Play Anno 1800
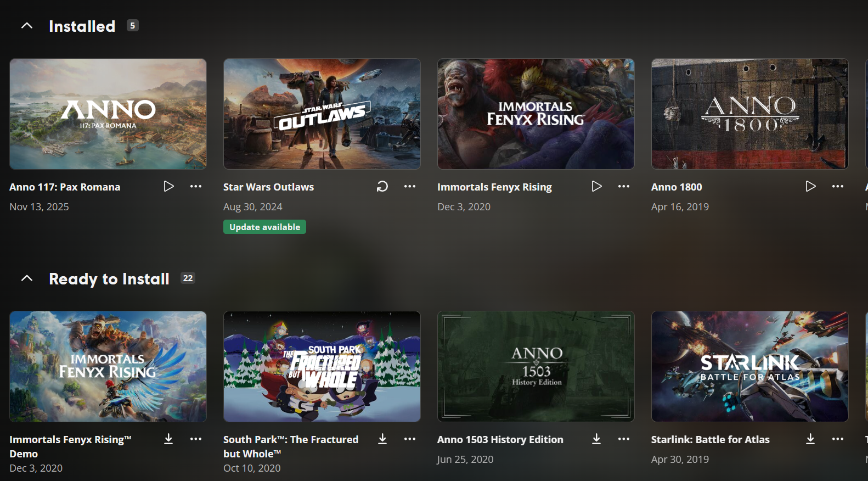 click(810, 187)
